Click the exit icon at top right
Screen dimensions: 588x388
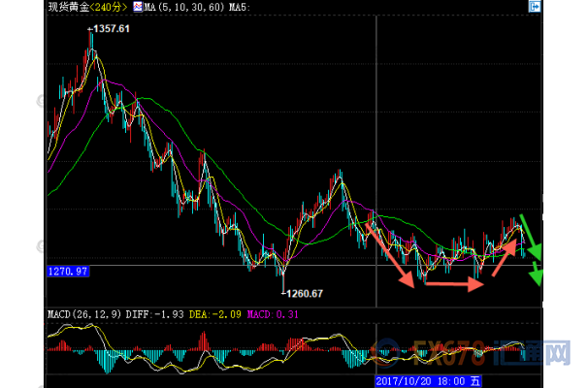[x=535, y=7]
